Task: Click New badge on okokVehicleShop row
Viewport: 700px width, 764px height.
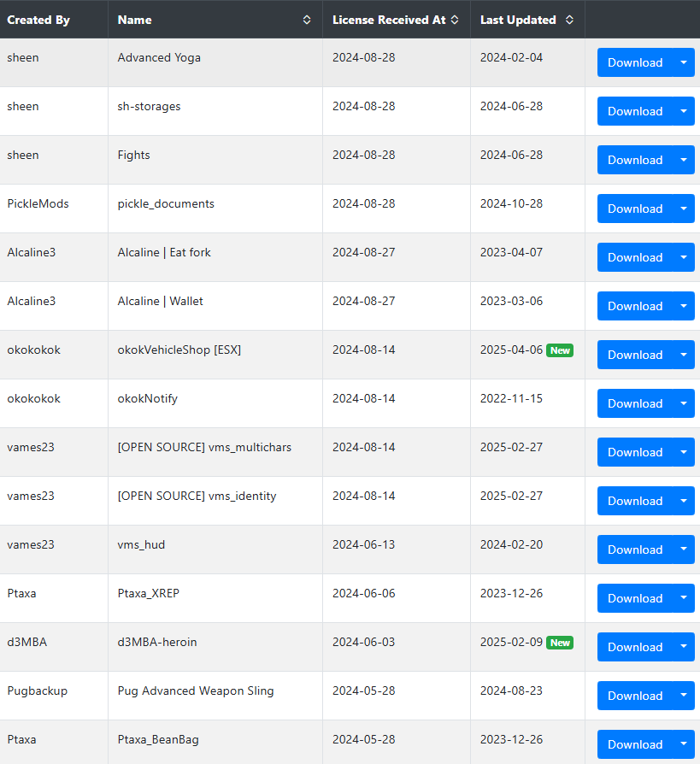Action: 560,350
